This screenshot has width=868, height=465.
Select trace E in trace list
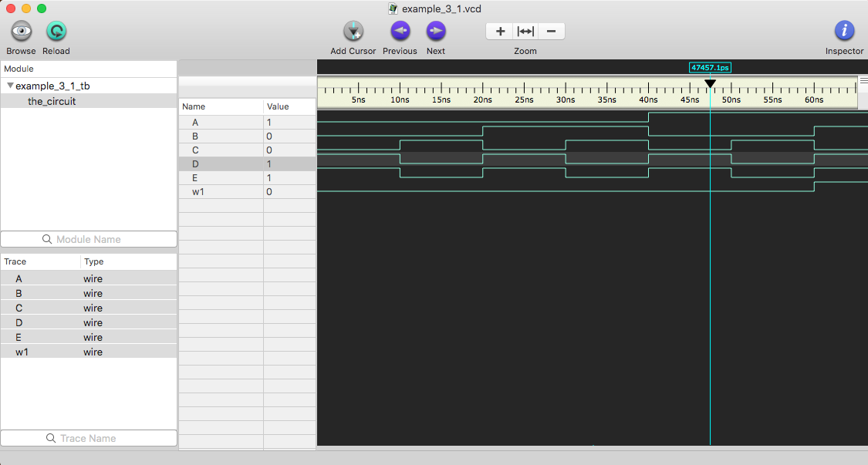89,337
